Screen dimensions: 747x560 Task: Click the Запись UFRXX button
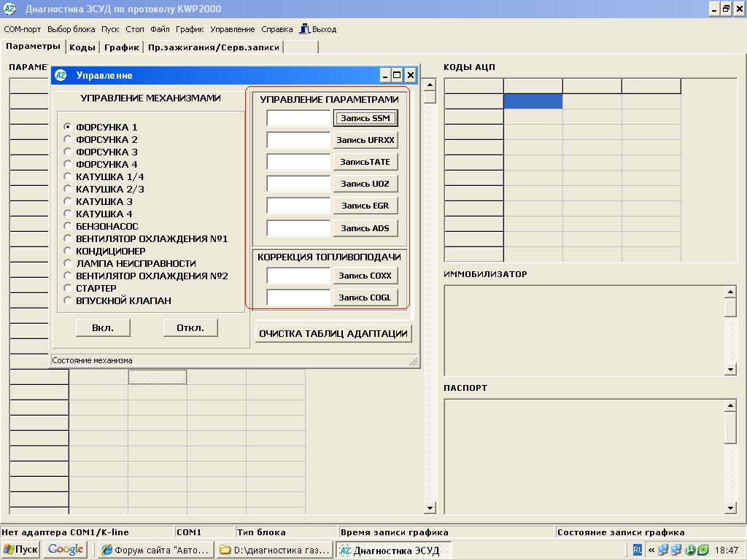pos(365,140)
